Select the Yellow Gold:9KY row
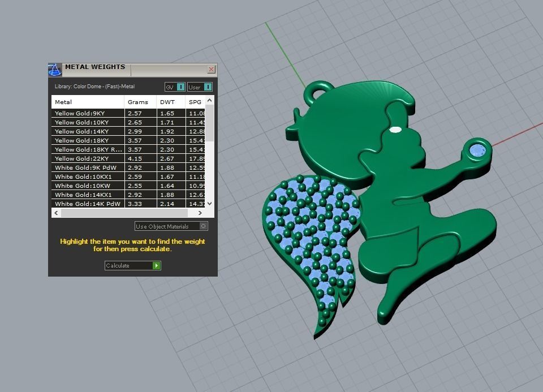 (128, 113)
